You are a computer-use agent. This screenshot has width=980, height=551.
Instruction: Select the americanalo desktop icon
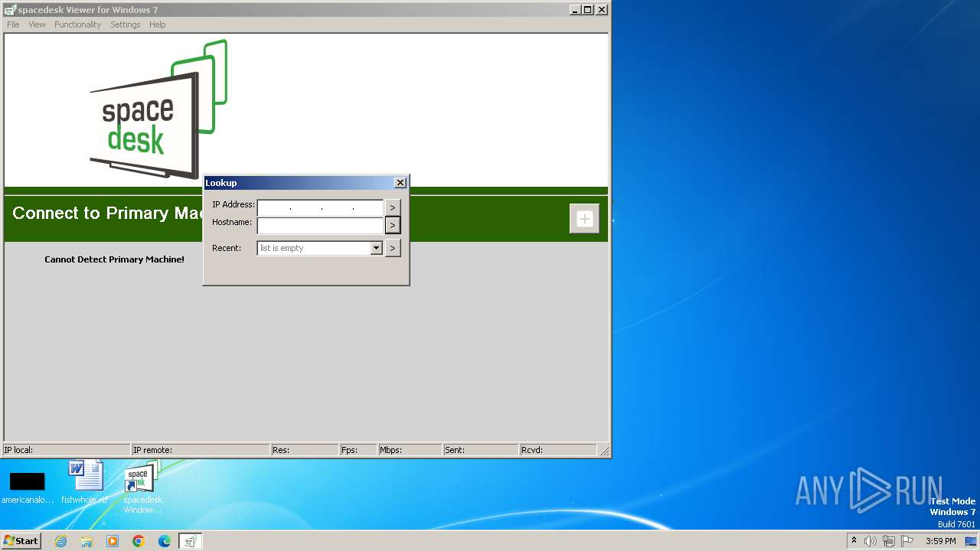click(28, 487)
